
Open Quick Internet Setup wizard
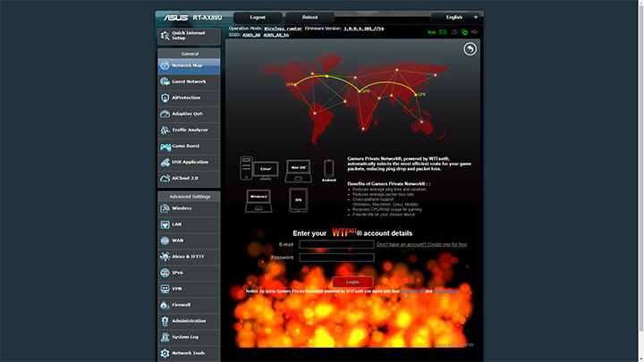pos(189,36)
